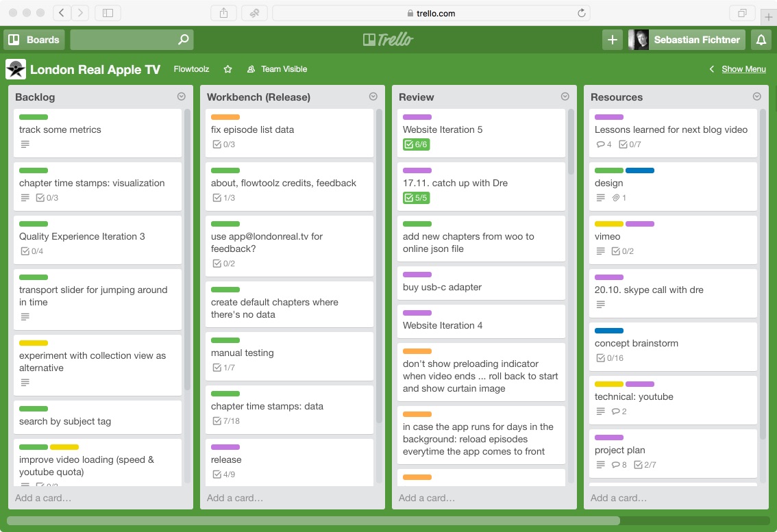777x532 pixels.
Task: Click the London Real board logo icon
Action: point(16,69)
